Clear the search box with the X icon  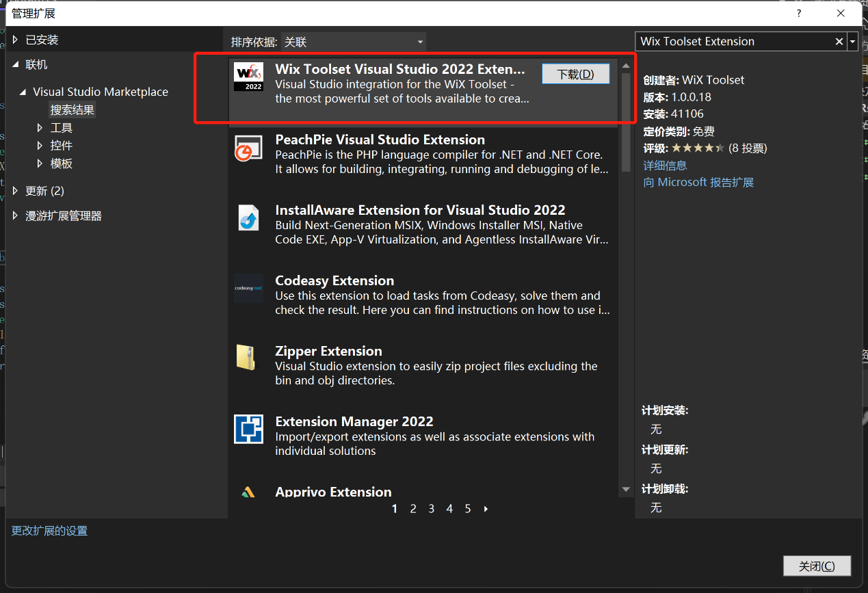point(839,41)
